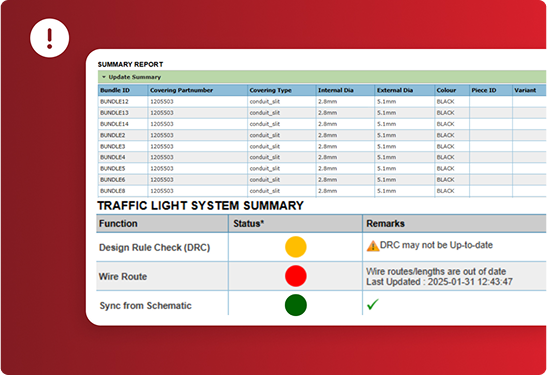Viewport: 547px width, 375px height.
Task: Click the DRC warning triangle icon
Action: (373, 246)
